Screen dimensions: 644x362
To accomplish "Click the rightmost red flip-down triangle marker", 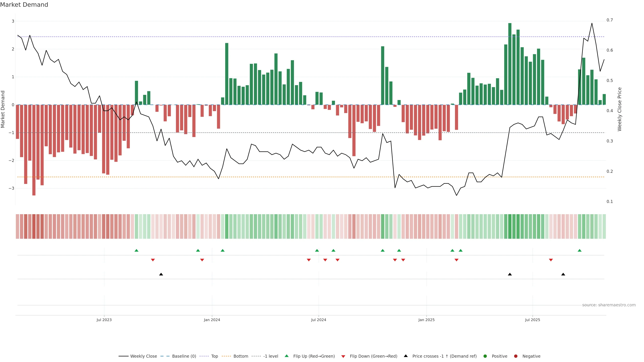I will coord(551,260).
